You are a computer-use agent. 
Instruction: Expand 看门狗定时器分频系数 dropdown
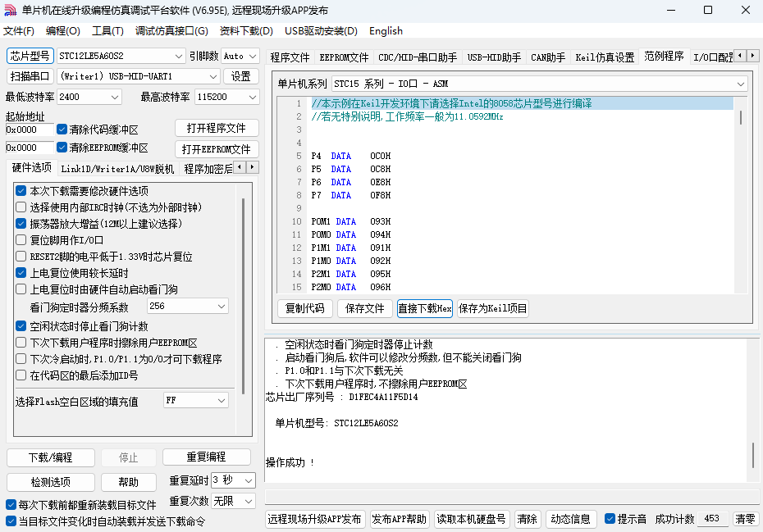click(x=222, y=306)
